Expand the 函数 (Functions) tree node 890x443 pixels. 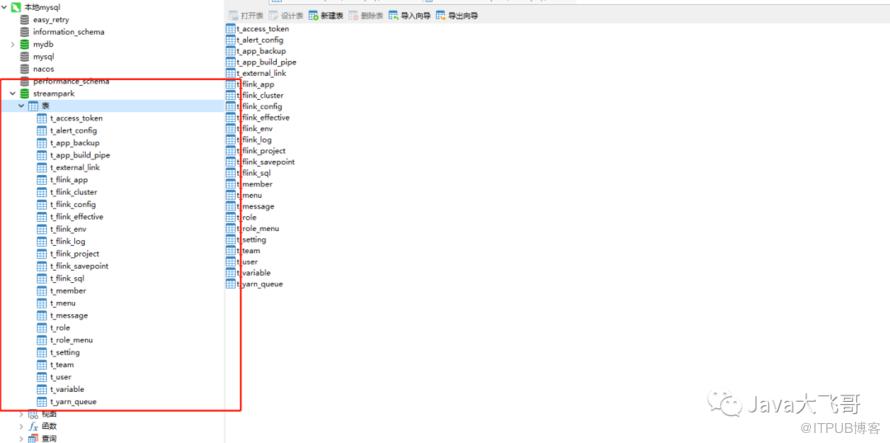[22, 427]
